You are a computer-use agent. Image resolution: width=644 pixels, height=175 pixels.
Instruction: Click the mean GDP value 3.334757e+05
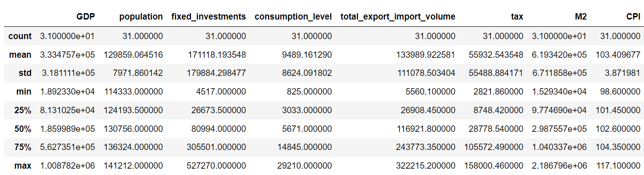pyautogui.click(x=67, y=55)
